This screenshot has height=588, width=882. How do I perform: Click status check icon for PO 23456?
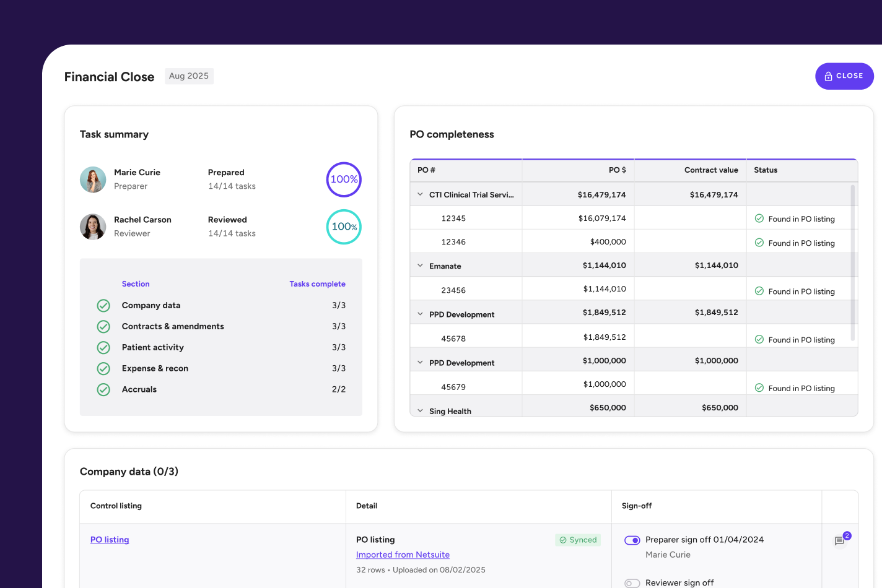click(x=759, y=291)
